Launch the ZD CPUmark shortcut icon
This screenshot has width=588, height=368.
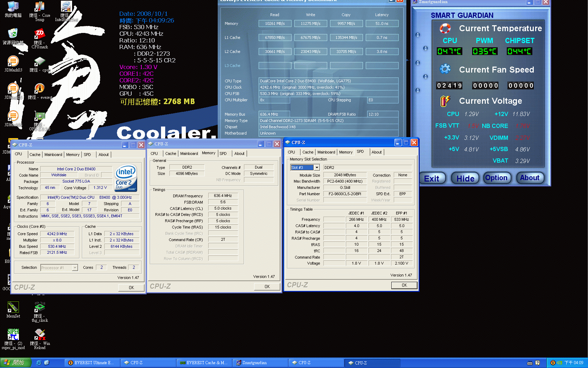click(40, 39)
